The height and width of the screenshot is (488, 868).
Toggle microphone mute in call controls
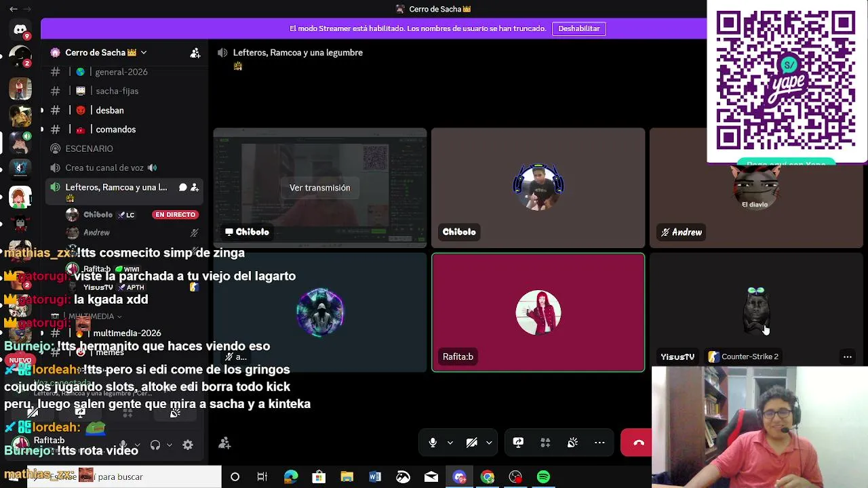click(433, 443)
